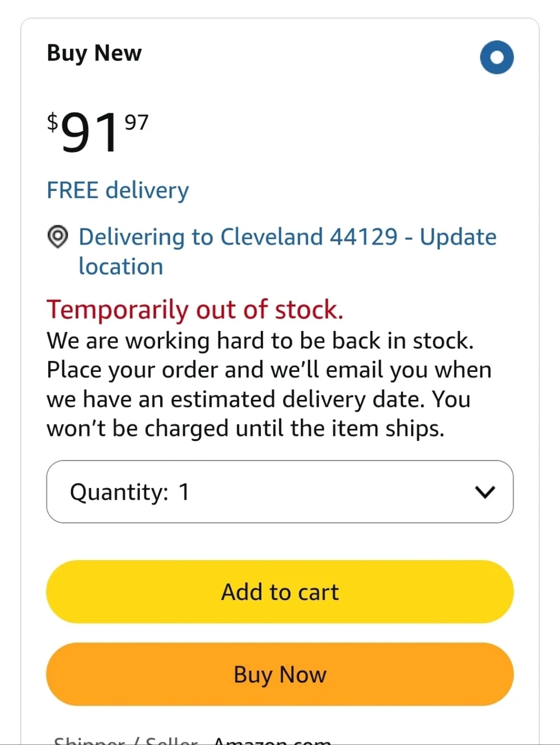Click the Amazon.com seller name at bottom
The height and width of the screenshot is (745, 560).
[x=272, y=739]
